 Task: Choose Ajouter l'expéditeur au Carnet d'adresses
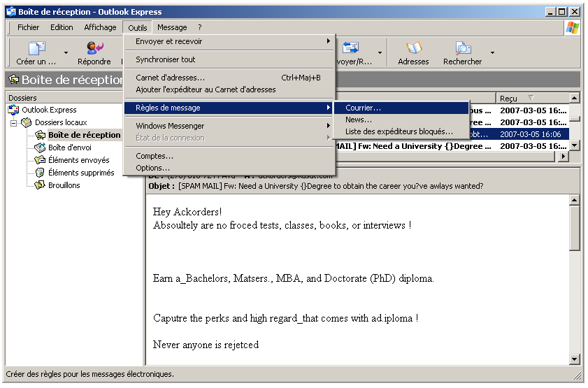pyautogui.click(x=229, y=89)
